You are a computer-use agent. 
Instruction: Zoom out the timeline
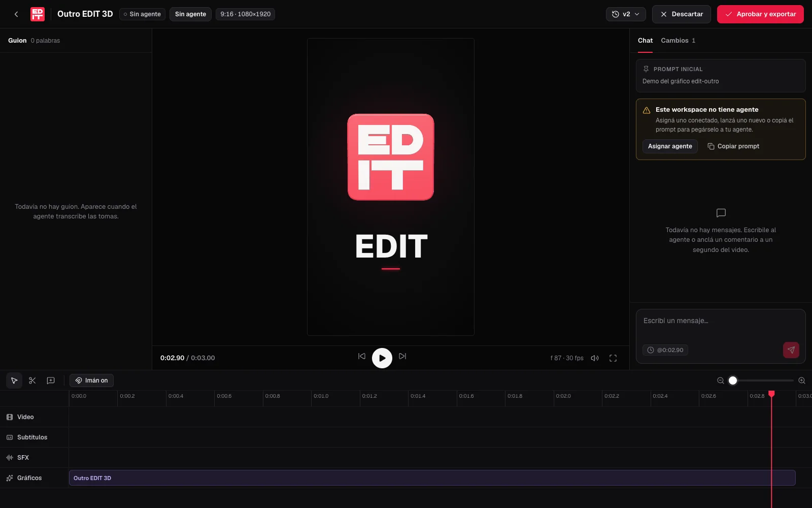tap(721, 380)
